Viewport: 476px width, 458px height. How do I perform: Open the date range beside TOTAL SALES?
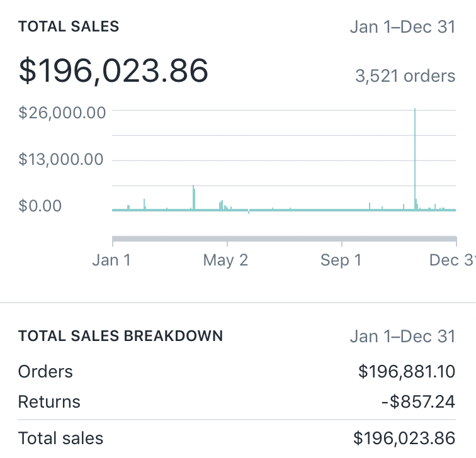tap(402, 27)
